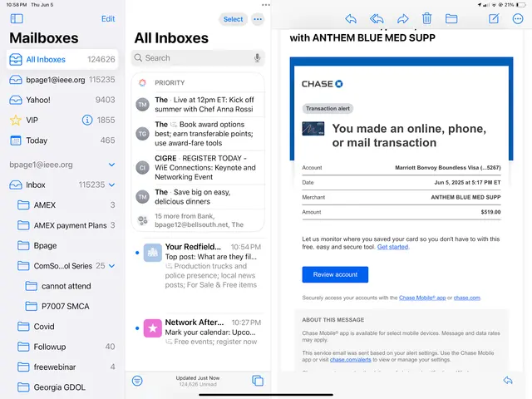This screenshot has height=399, width=532.
Task: Move message using folder icon
Action: [451, 18]
